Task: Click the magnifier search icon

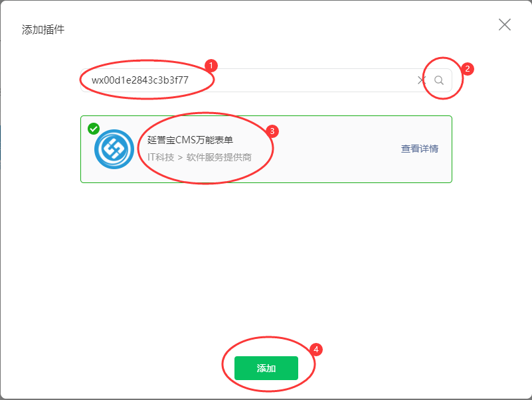Action: [439, 80]
